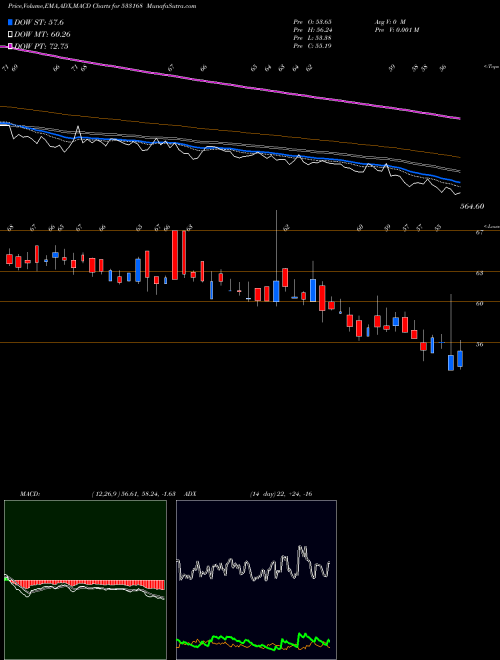This screenshot has height=660, width=500.
Task: Click the blue DOW ST legend swatch
Action: point(11,22)
